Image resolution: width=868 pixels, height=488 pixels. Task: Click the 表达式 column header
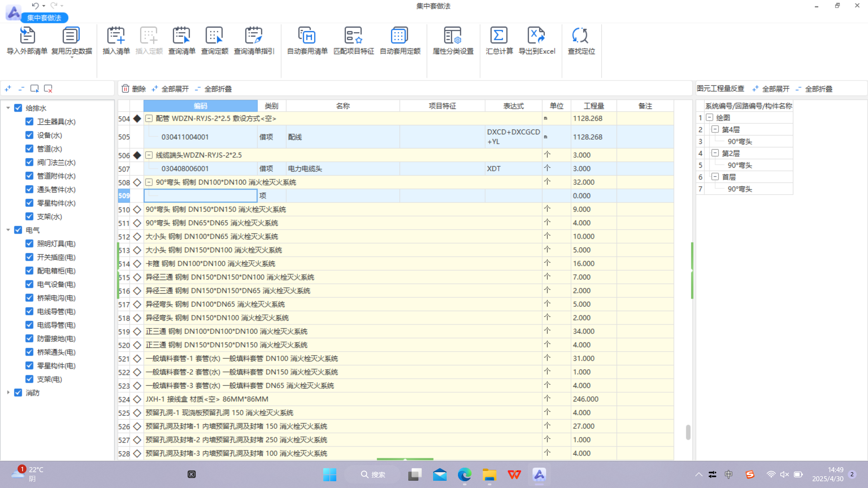pos(513,106)
